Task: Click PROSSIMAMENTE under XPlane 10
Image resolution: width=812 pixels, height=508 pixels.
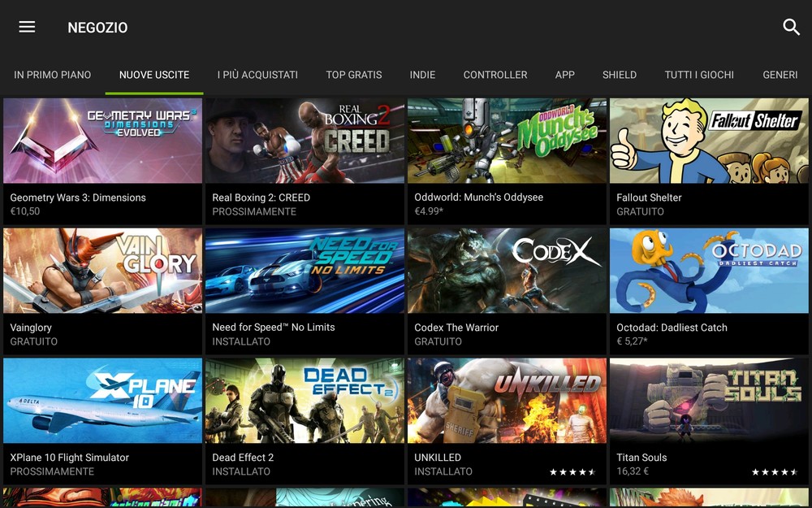Action: 52,471
